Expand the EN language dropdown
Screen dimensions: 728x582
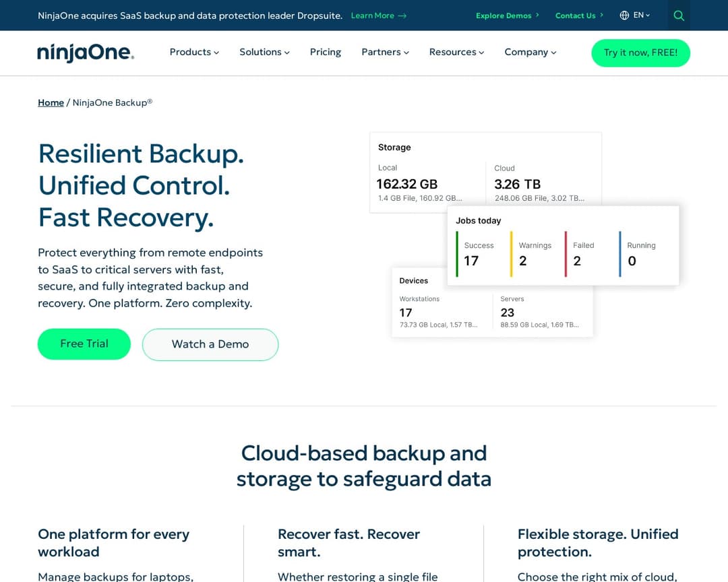tap(641, 15)
